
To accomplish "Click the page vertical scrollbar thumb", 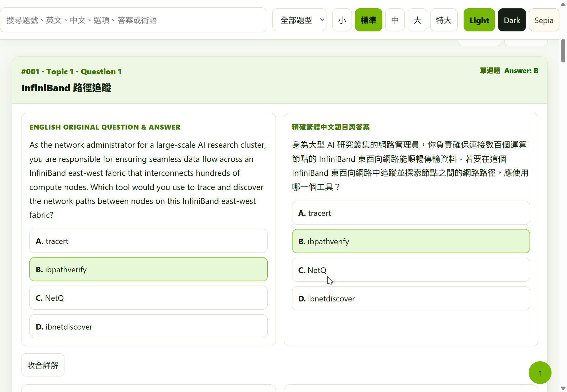I will (563, 51).
